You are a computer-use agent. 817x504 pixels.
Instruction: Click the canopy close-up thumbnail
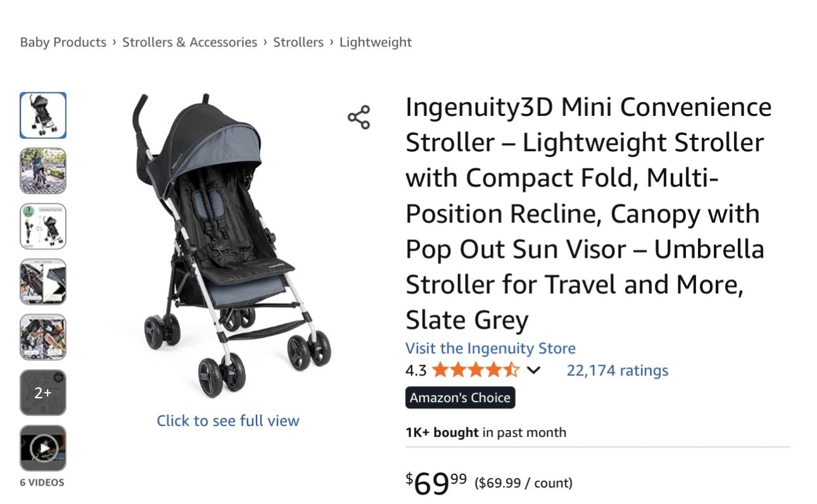pyautogui.click(x=42, y=281)
